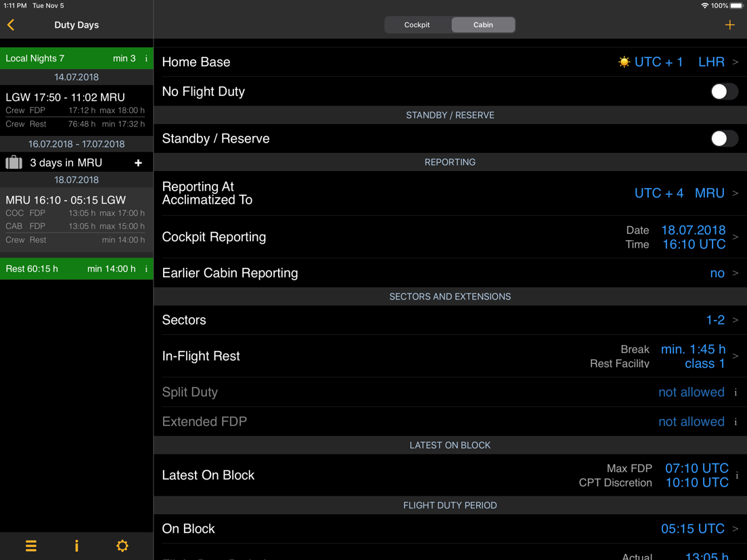Show info for Local Nights 7 bar
The width and height of the screenshot is (747, 560).
tap(146, 59)
